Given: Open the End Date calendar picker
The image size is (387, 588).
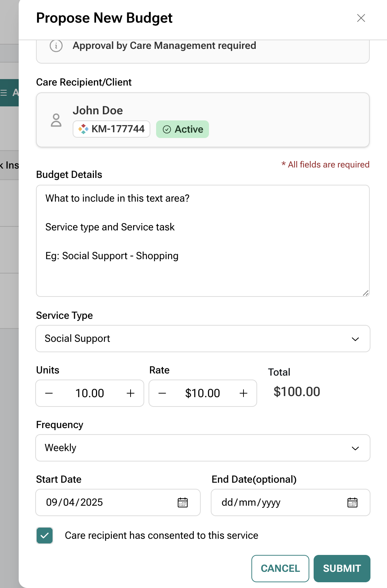Looking at the screenshot, I should pos(352,502).
